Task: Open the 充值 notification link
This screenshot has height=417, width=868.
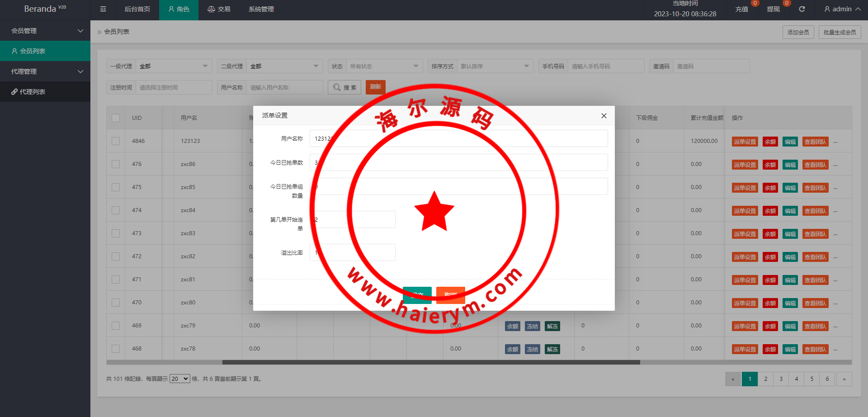Action: [x=742, y=9]
